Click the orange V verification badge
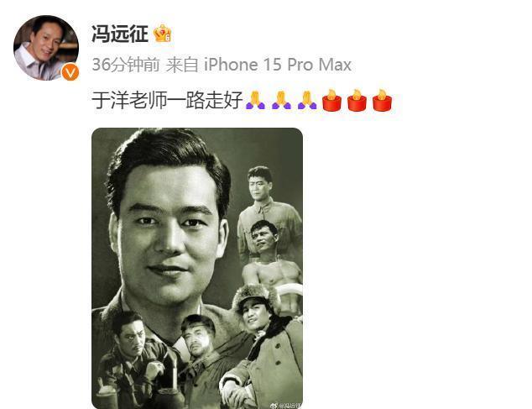Viewport: 532px width, 409px height. (70, 72)
